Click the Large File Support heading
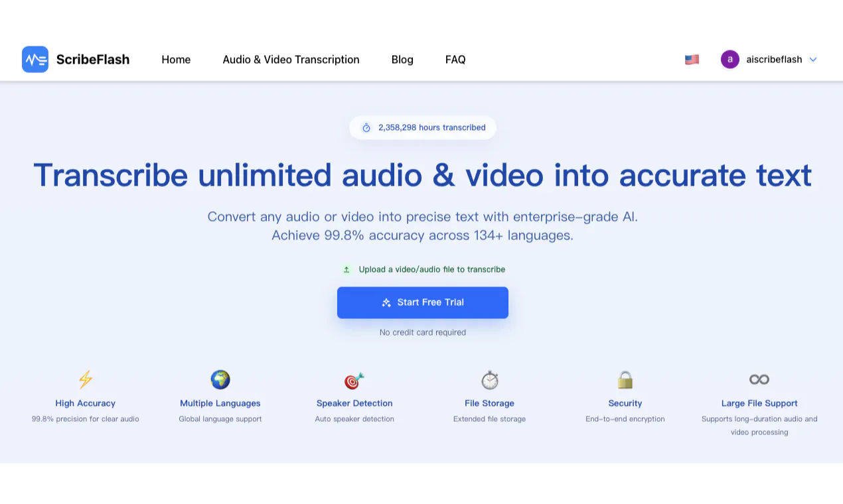The width and height of the screenshot is (843, 504). (759, 403)
